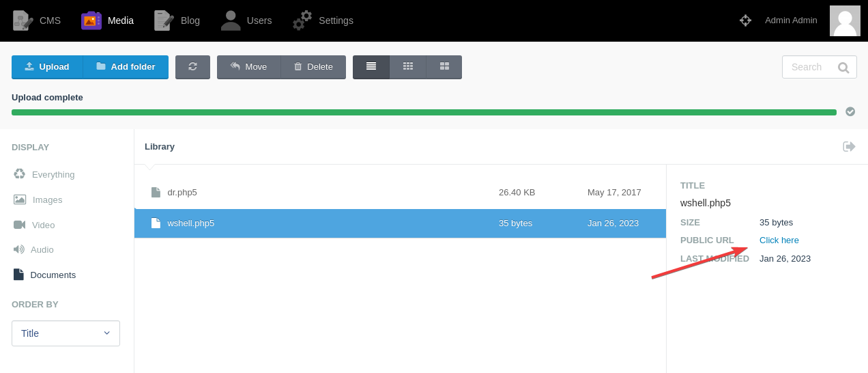Open the public URL Click here link
The width and height of the screenshot is (868, 373).
[779, 240]
